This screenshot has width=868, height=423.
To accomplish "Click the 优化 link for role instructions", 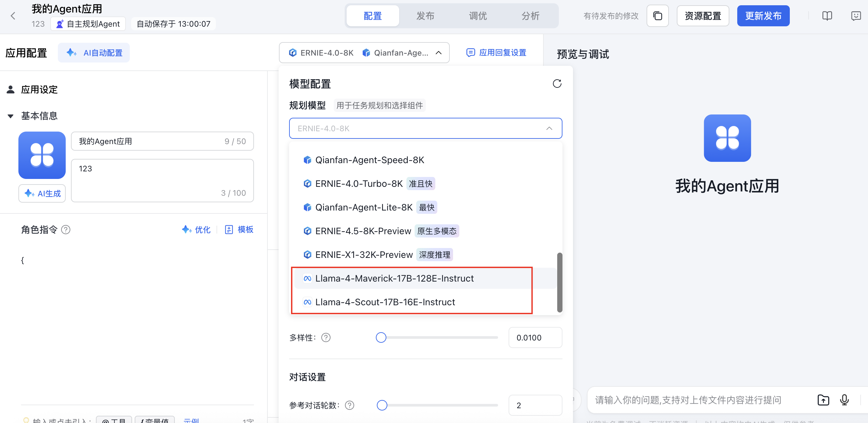I will pos(196,230).
